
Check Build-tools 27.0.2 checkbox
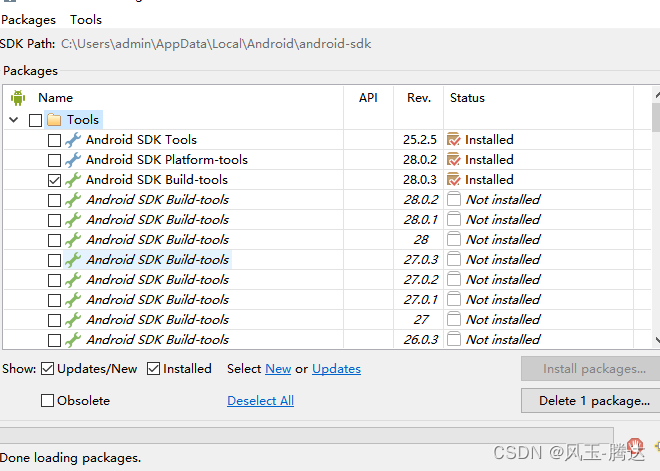click(x=54, y=280)
